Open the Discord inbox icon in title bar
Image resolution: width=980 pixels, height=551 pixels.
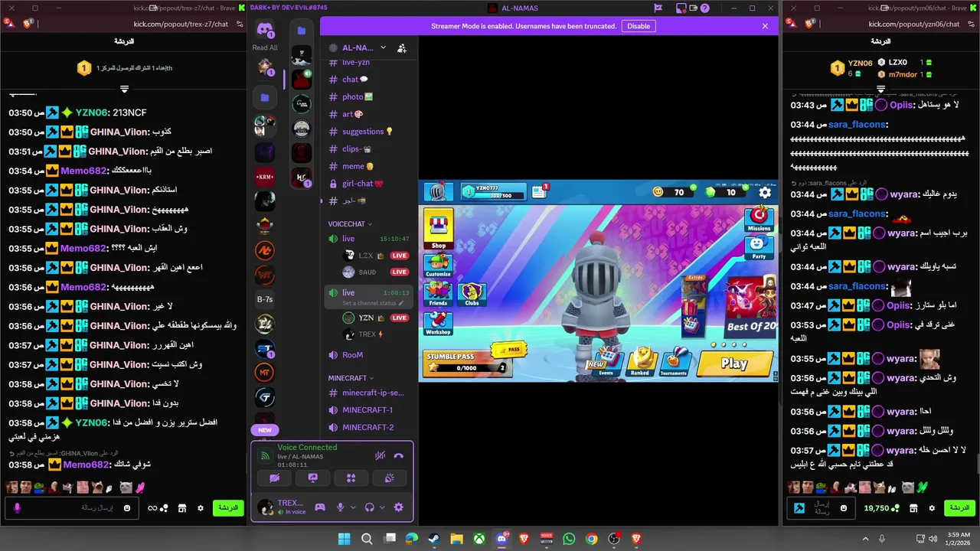(681, 8)
